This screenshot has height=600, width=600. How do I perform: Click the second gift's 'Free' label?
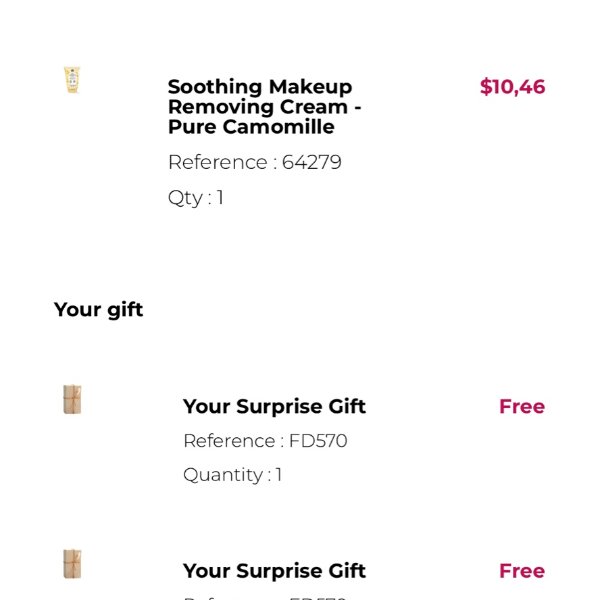521,571
